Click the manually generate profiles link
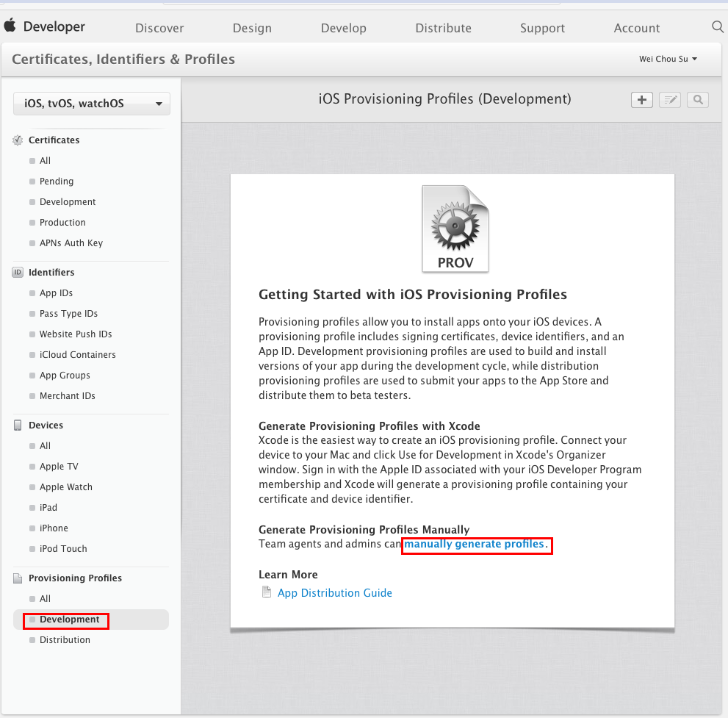 pos(474,544)
